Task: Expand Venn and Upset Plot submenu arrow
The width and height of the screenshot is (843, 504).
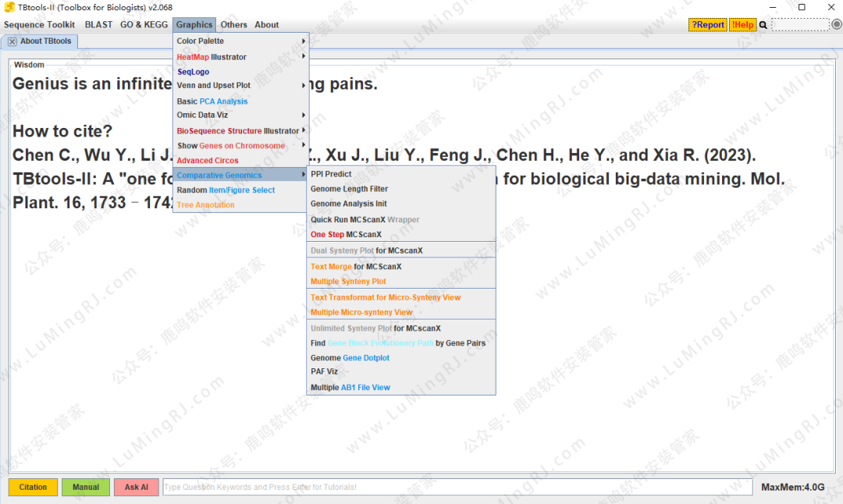Action: (x=304, y=85)
